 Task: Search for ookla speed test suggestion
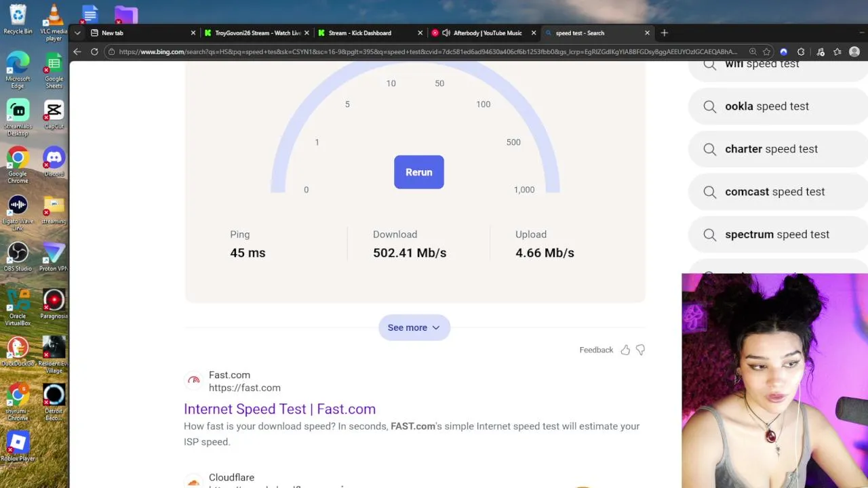pyautogui.click(x=766, y=106)
